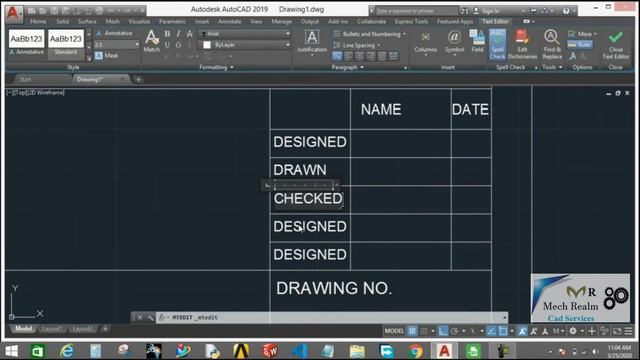Click the MODEL status bar button
640x360 pixels.
(394, 331)
